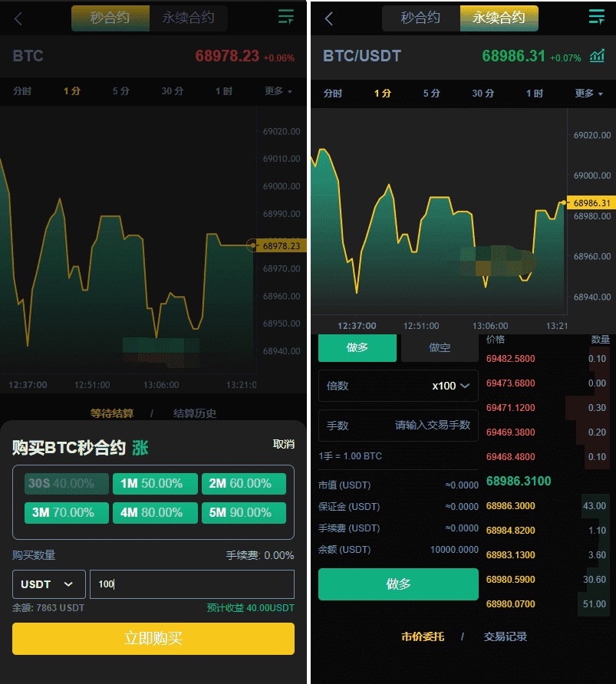Pick the 3M 70.00% duration option

(x=66, y=512)
